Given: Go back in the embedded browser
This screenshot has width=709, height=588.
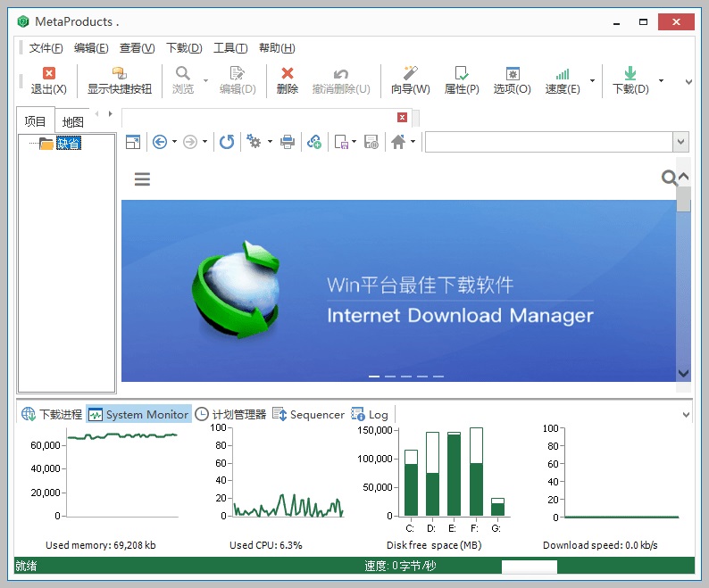Looking at the screenshot, I should 160,142.
